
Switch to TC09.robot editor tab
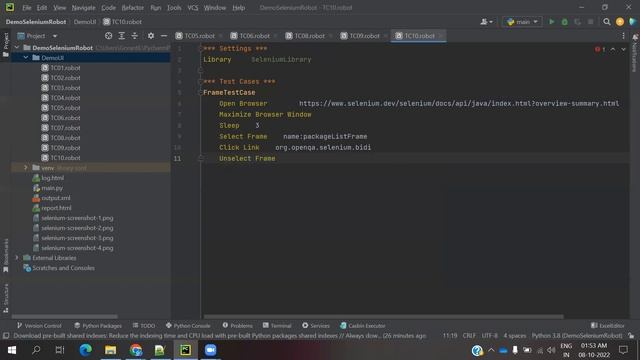364,36
